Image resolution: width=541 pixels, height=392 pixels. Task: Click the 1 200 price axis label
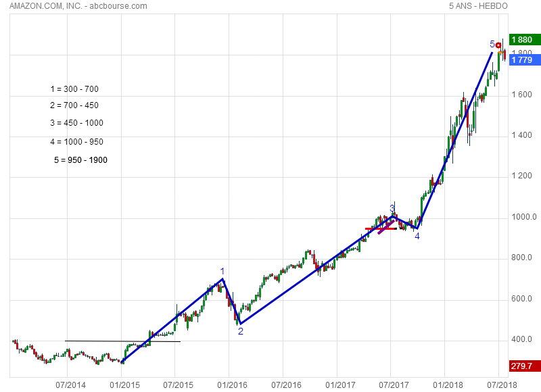point(521,176)
